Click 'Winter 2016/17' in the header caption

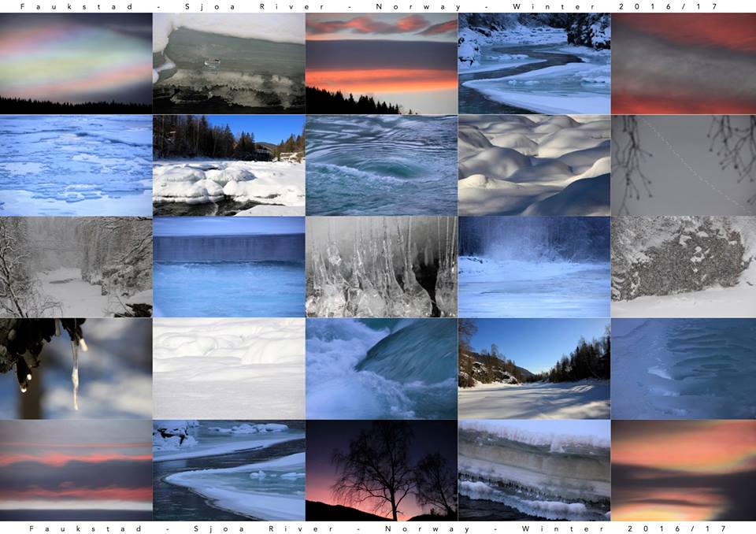pos(615,7)
